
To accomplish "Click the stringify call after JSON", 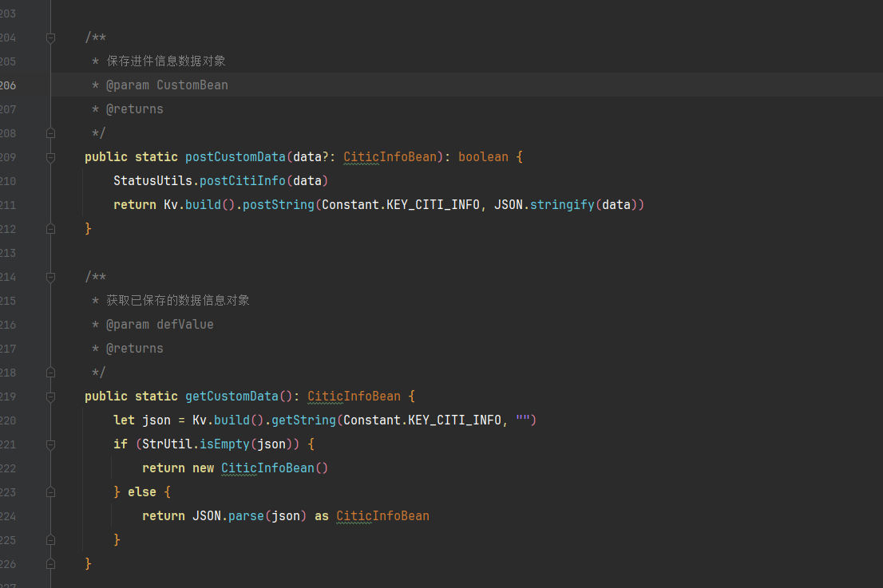I will pyautogui.click(x=562, y=205).
